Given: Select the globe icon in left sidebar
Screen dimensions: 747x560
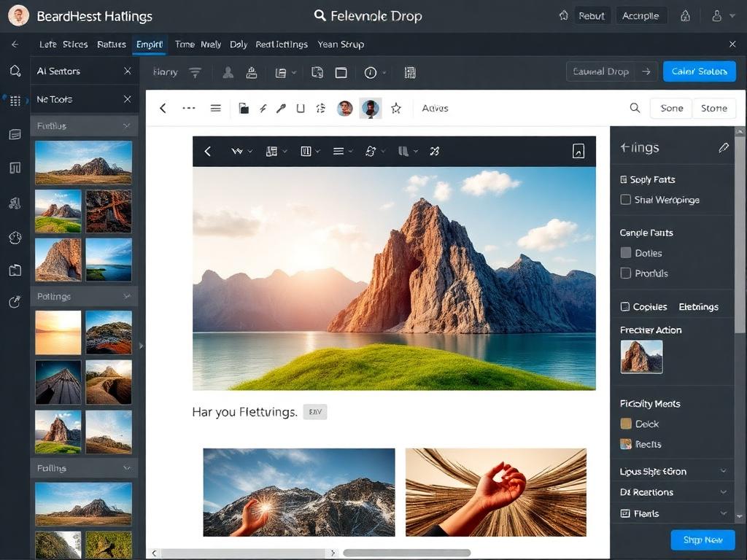Looking at the screenshot, I should tap(15, 237).
